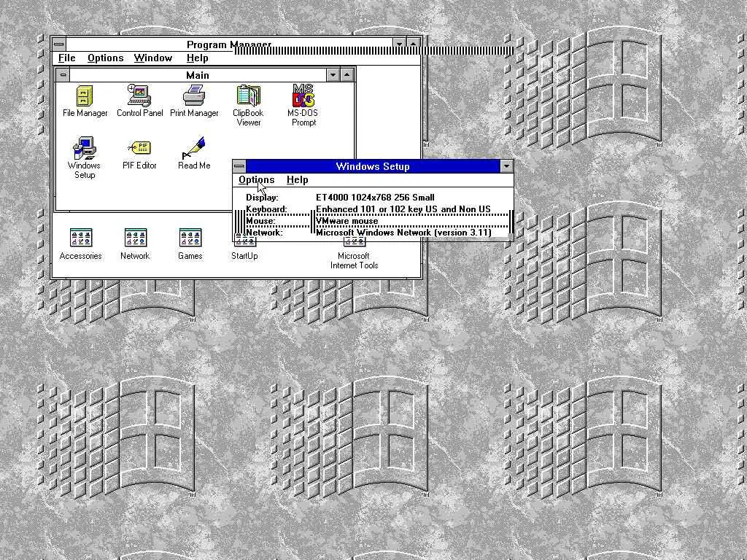Select the Read Me icon
The width and height of the screenshot is (747, 560).
click(194, 153)
